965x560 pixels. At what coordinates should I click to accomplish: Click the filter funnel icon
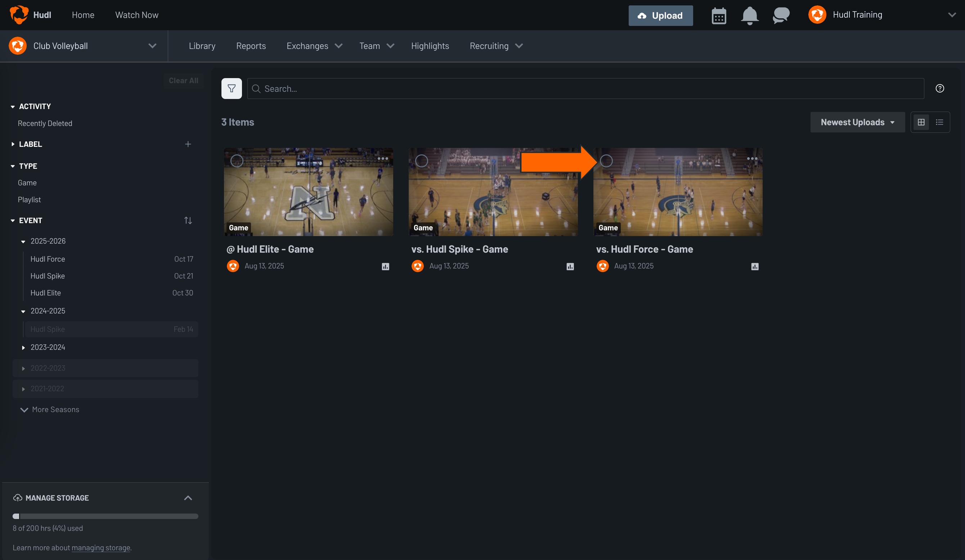coord(232,89)
